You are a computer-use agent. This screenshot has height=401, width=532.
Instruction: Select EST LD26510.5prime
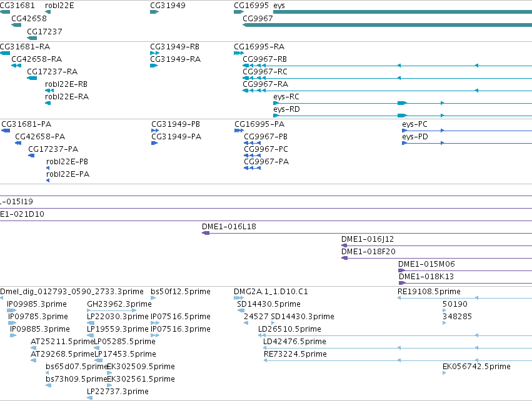[x=289, y=329]
